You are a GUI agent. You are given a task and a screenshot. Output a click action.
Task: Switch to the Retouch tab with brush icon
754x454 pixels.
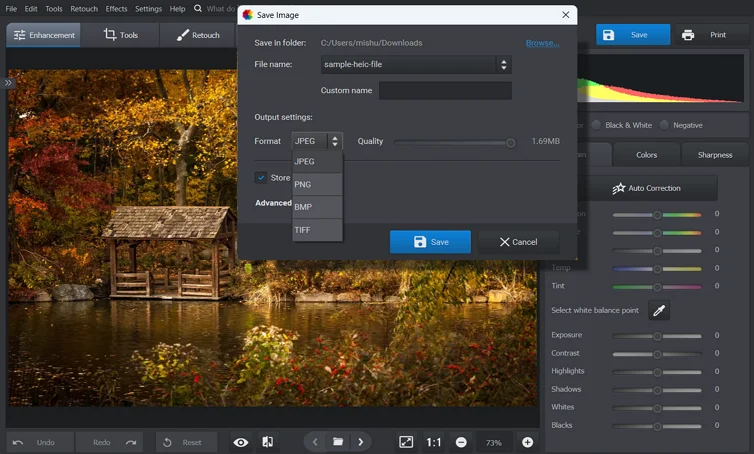click(x=198, y=35)
